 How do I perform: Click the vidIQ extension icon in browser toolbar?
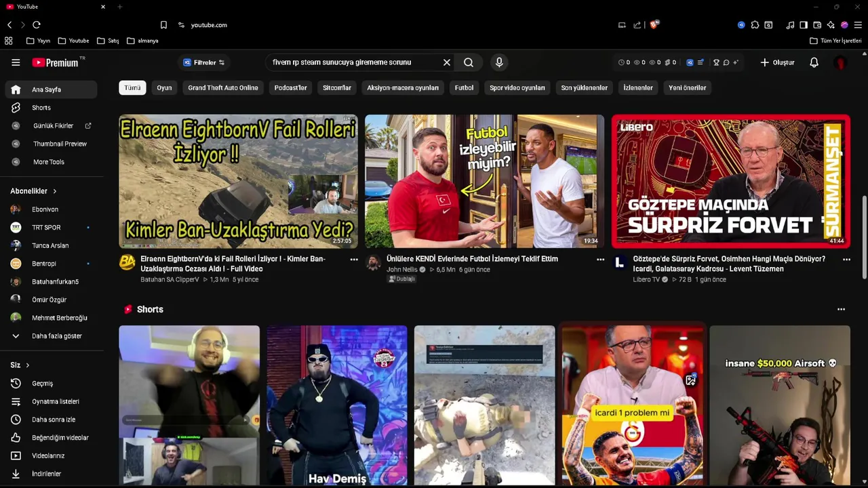[741, 24]
